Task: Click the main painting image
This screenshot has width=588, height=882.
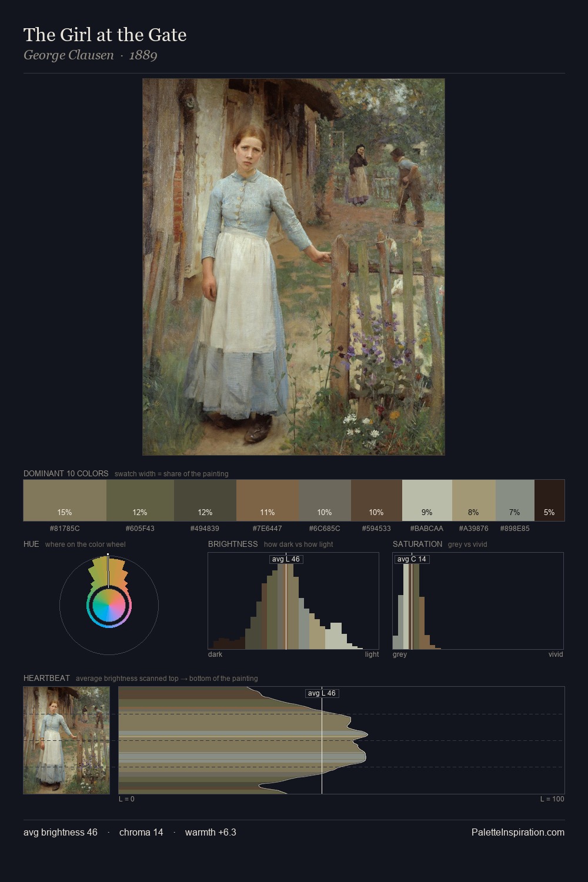Action: point(293,267)
